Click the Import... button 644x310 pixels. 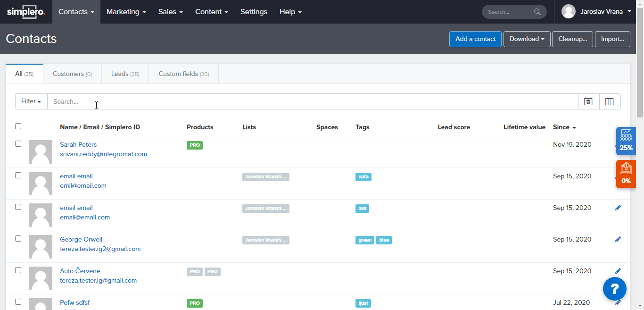(612, 39)
